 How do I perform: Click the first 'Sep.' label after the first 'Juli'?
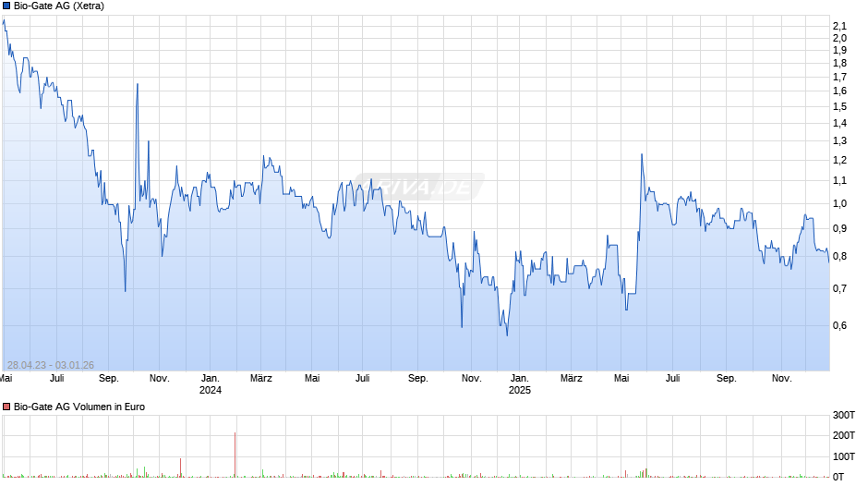pyautogui.click(x=109, y=379)
